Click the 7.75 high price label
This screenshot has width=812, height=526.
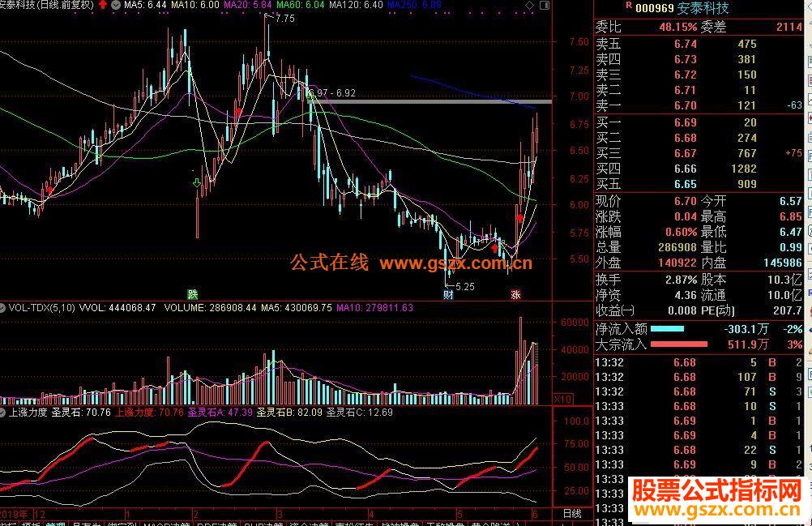pos(284,18)
